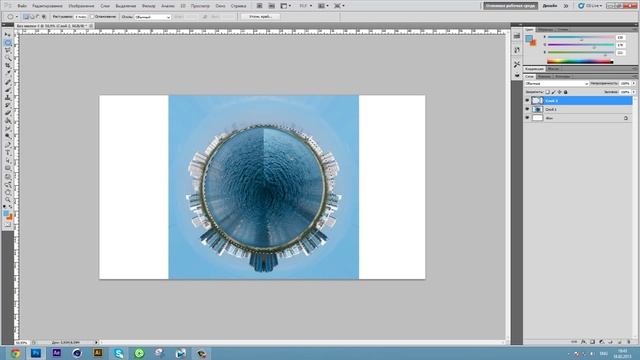Hide the middle layer via its eye icon
Viewport: 640px width, 360px height.
pos(527,109)
